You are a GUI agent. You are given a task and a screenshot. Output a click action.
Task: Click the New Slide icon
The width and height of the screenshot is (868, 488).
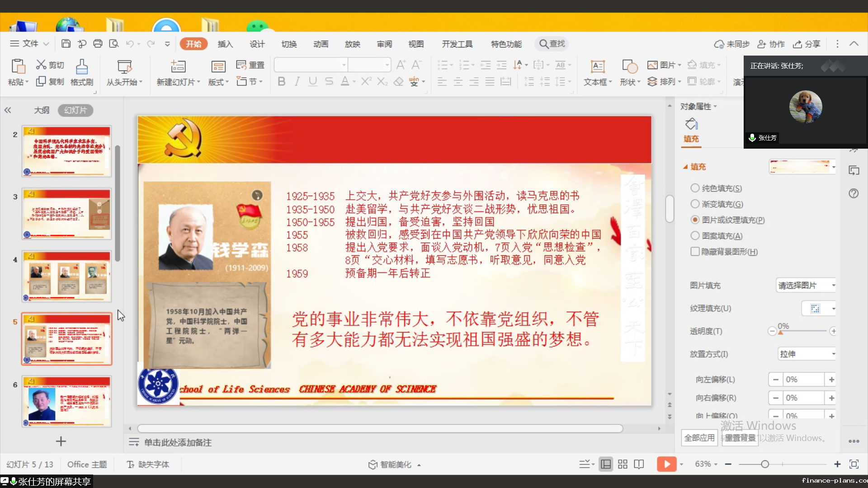178,66
